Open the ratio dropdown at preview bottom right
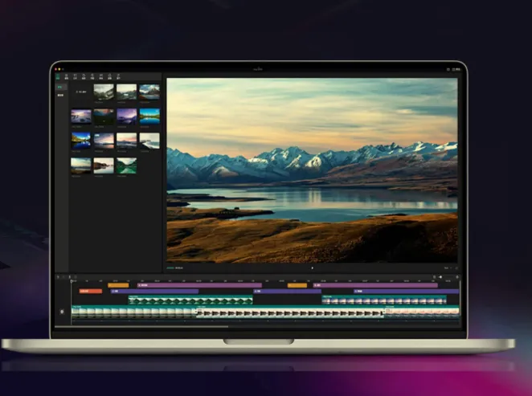 point(447,267)
